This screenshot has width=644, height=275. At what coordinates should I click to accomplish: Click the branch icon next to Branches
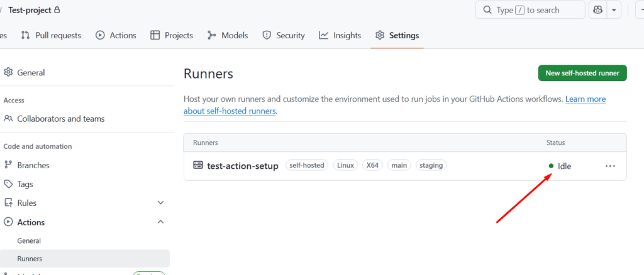point(8,165)
